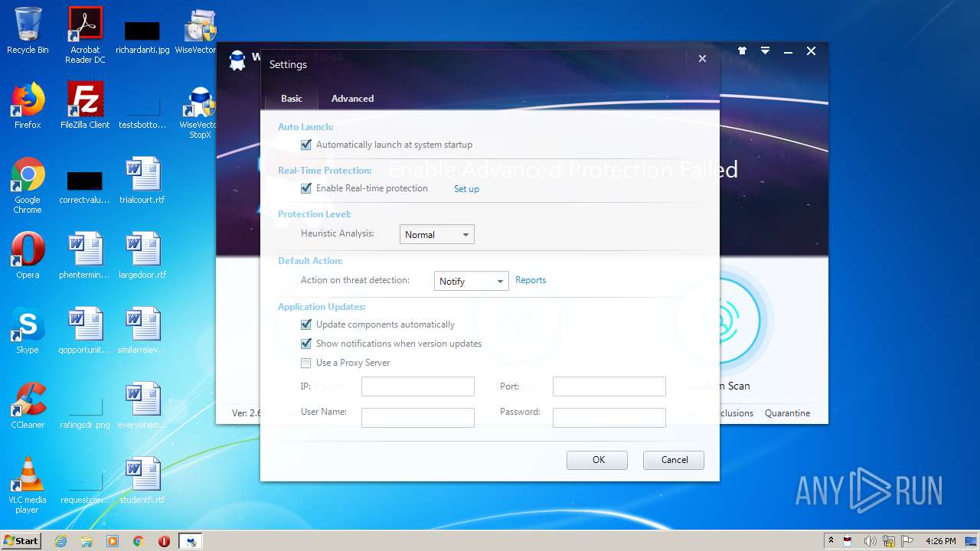980x551 pixels.
Task: Open the everyonem document icon
Action: click(142, 406)
